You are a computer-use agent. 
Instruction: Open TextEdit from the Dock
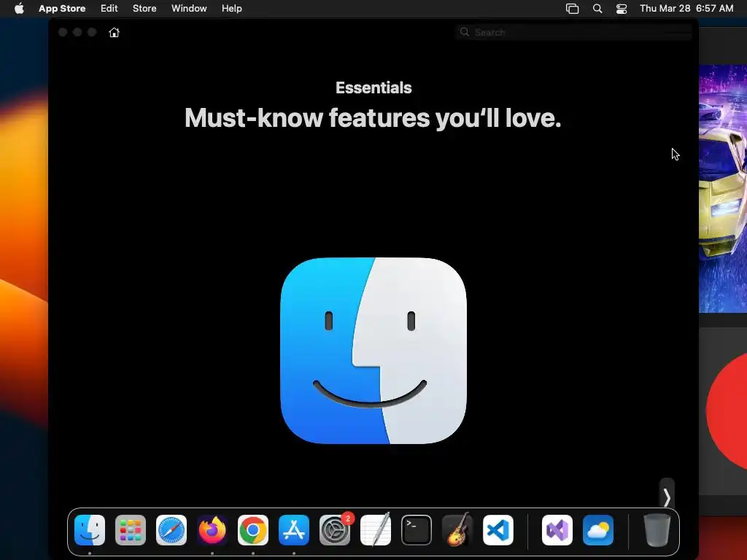click(x=376, y=530)
